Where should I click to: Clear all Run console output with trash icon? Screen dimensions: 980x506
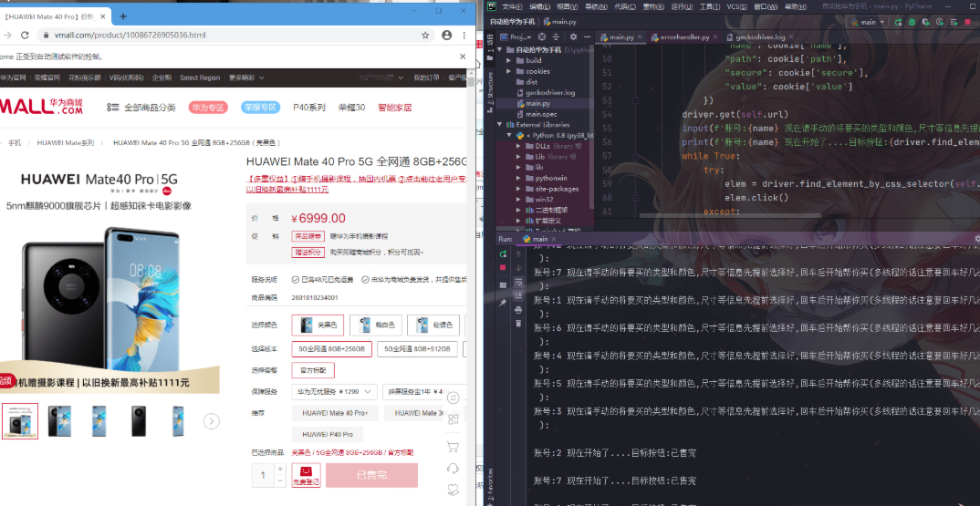pyautogui.click(x=518, y=324)
